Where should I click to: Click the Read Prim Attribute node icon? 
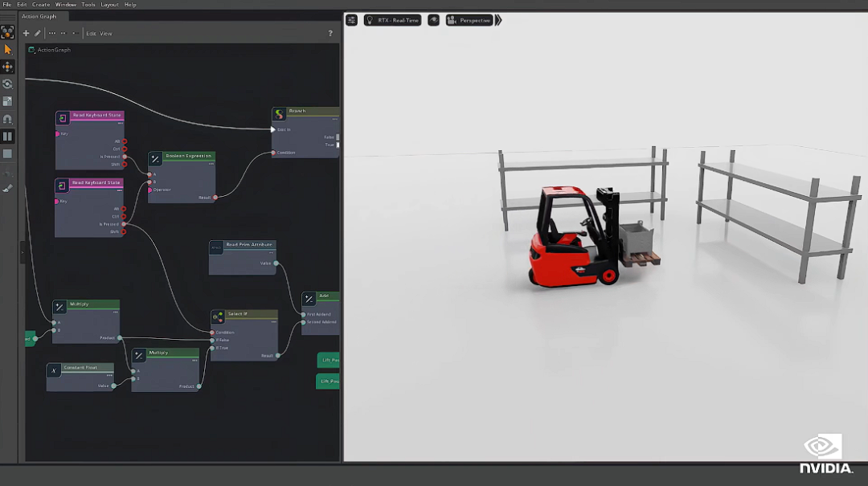[216, 247]
